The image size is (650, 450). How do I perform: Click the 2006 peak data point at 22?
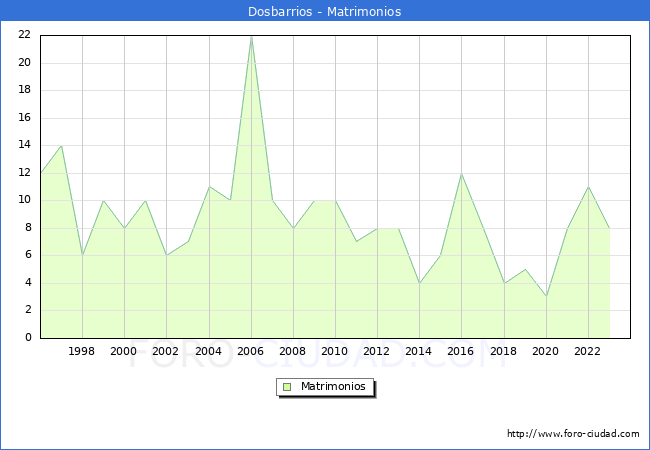click(251, 36)
